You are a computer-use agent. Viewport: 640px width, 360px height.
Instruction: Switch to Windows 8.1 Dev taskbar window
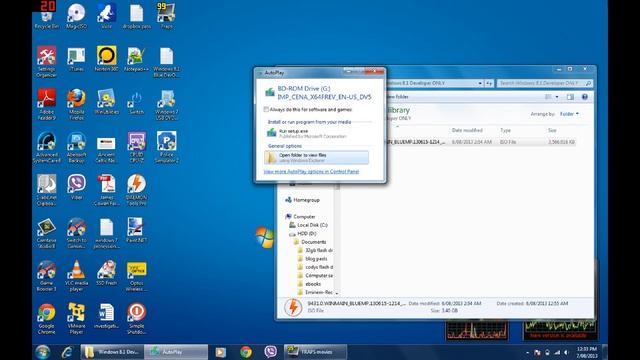coord(112,352)
